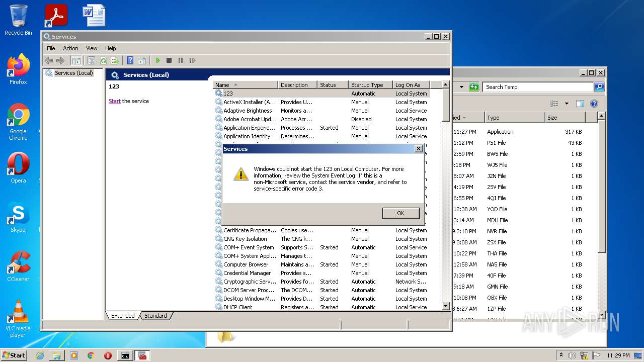Click the Forward arrow in Services toolbar
644x362 pixels.
coord(60,60)
